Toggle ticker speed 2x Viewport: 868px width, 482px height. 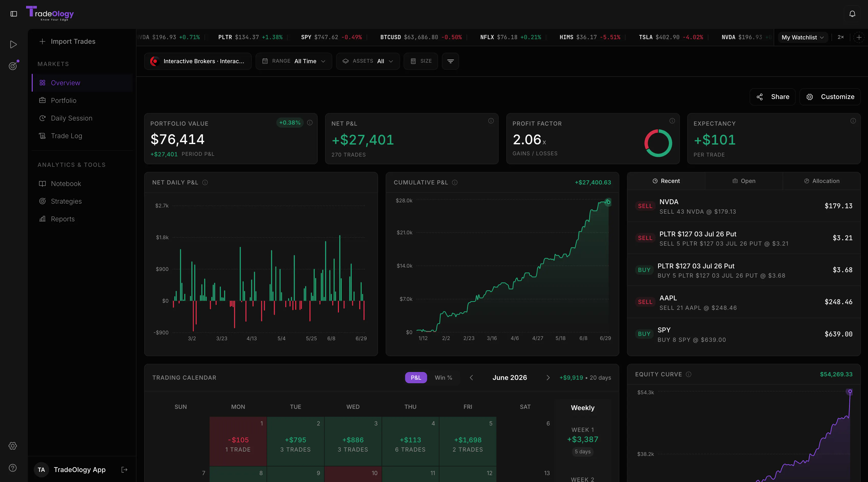coord(841,37)
